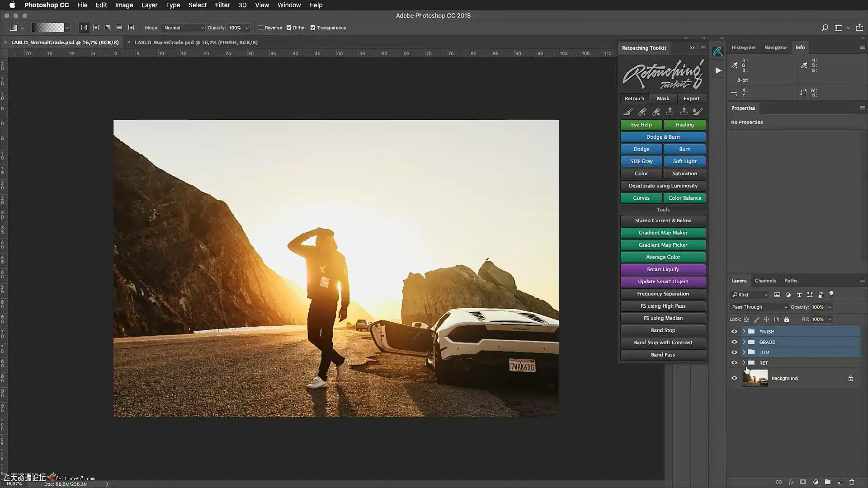Image resolution: width=868 pixels, height=488 pixels.
Task: Hide the Background layer visibility eye
Action: point(734,378)
